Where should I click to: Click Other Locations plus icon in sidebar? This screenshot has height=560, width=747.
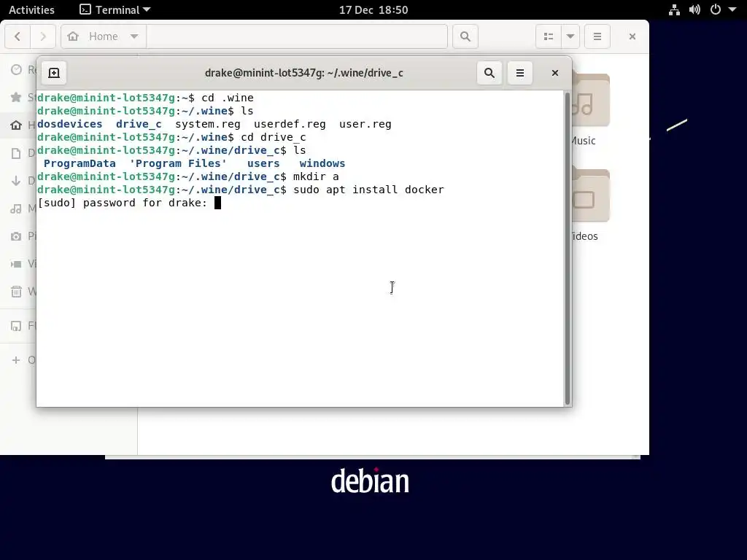pyautogui.click(x=16, y=360)
